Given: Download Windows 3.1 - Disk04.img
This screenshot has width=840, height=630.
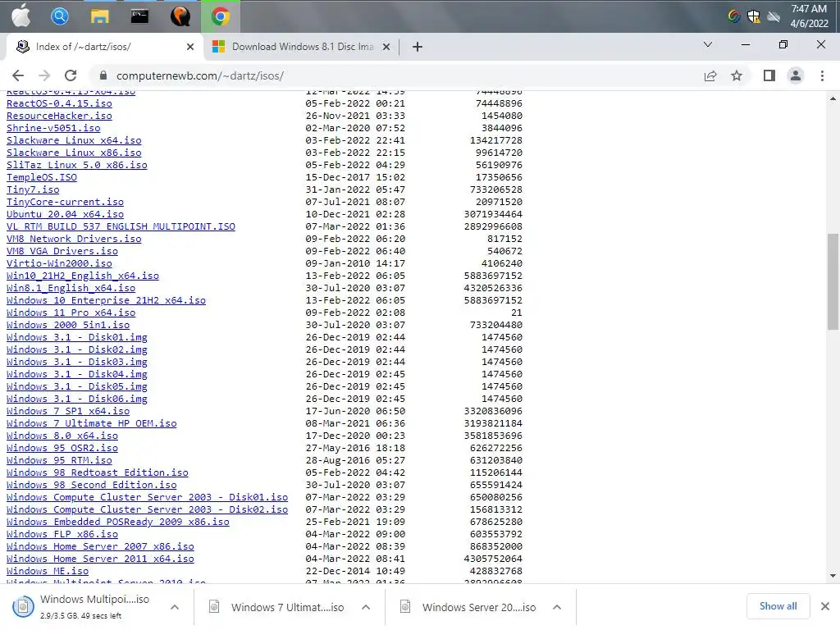Looking at the screenshot, I should pos(77,374).
